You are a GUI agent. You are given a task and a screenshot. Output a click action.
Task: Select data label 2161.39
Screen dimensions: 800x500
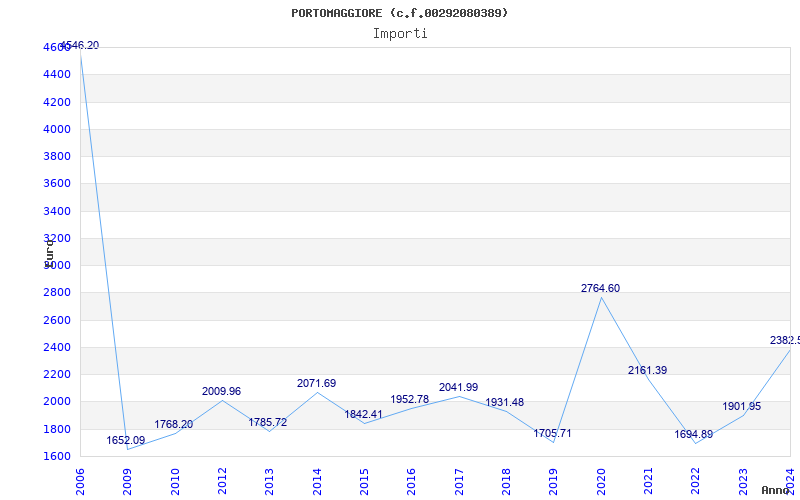click(647, 370)
